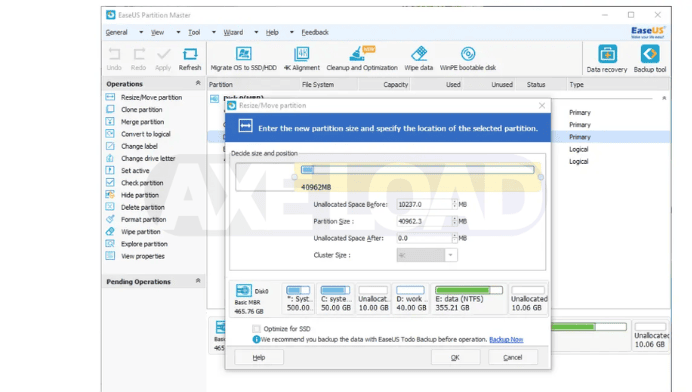Viewport: 692px width, 392px height.
Task: Select the Wipe data tool
Action: 419,59
